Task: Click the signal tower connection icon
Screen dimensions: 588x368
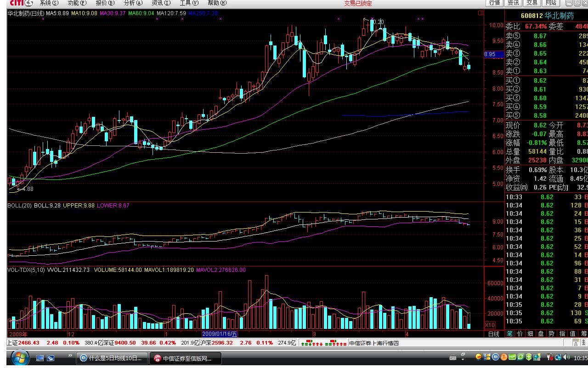Action: 576,343
